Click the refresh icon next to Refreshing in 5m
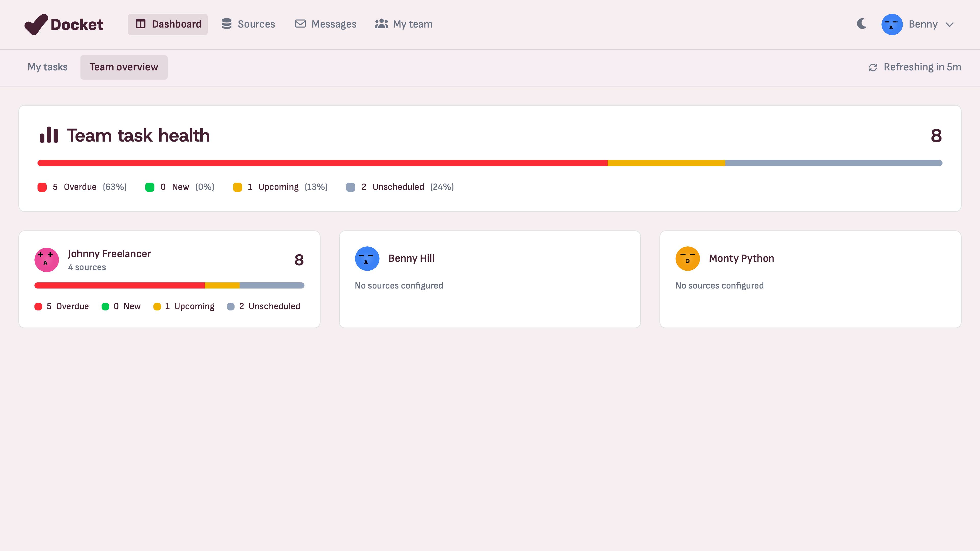Screen dimensions: 980x551 (873, 67)
